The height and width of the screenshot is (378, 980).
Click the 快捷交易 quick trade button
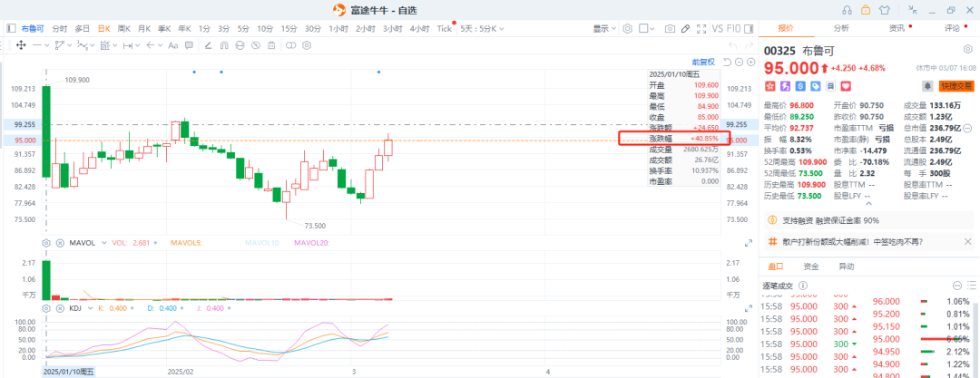point(956,85)
